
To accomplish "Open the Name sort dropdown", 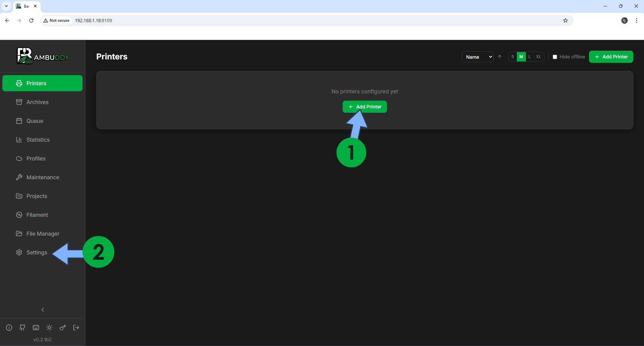I will (x=477, y=57).
